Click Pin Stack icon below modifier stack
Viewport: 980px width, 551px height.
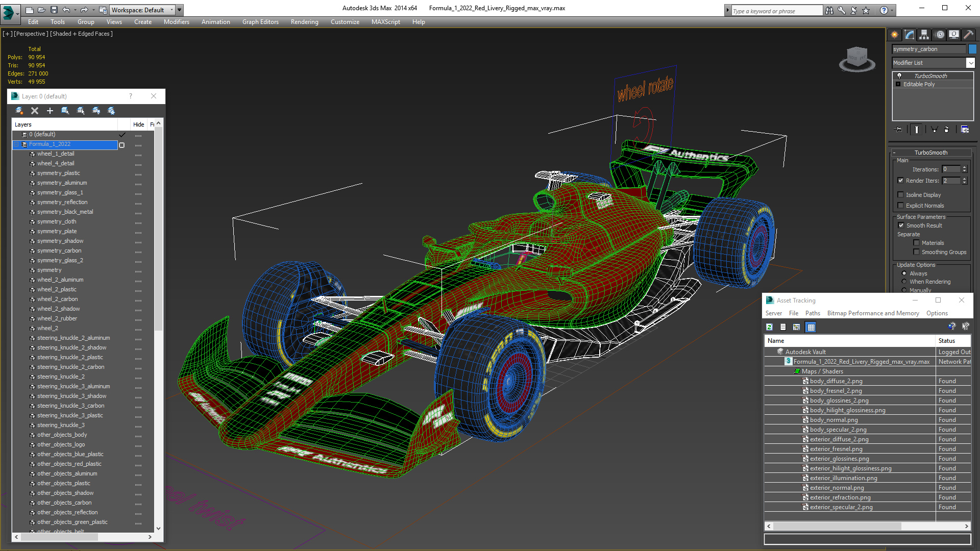pos(899,130)
